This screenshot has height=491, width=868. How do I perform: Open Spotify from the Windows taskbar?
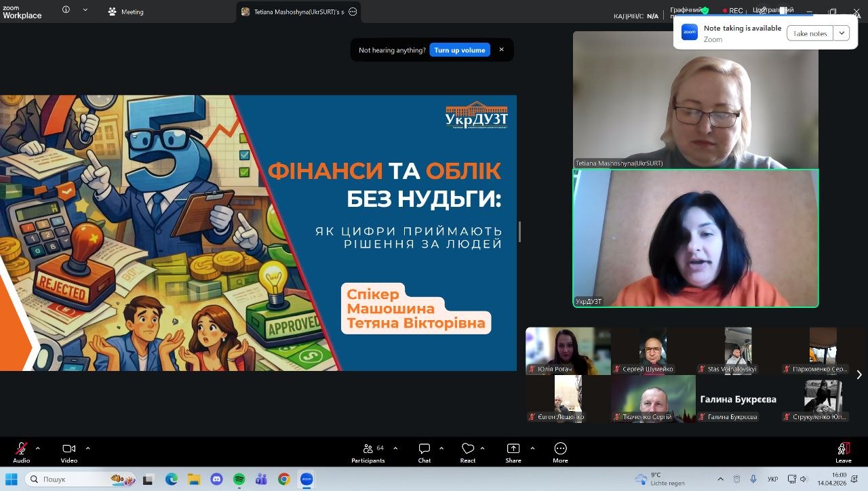(239, 479)
